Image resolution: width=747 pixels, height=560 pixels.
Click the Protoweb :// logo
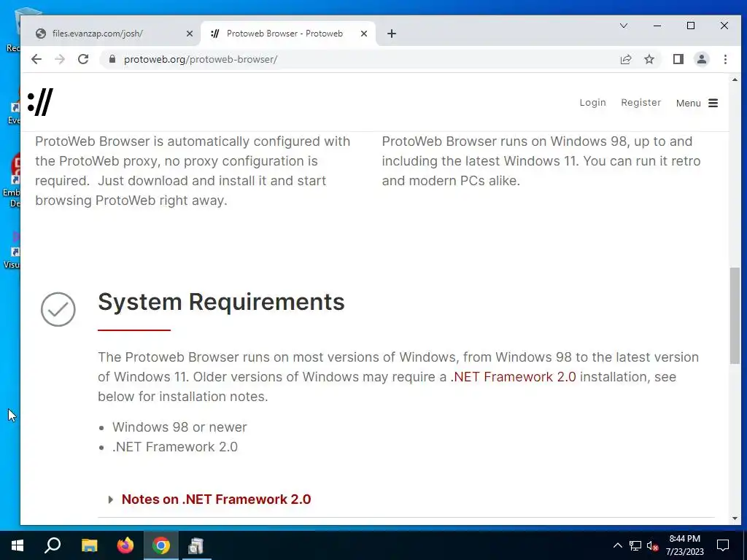(x=41, y=102)
